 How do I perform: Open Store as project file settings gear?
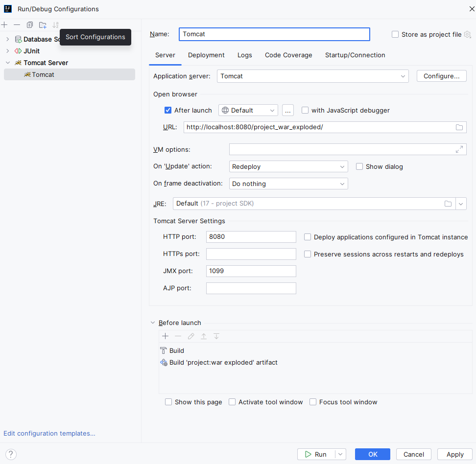point(468,35)
